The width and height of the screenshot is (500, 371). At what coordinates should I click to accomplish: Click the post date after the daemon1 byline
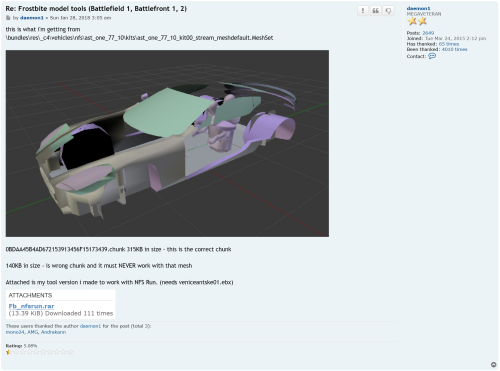pyautogui.click(x=80, y=18)
